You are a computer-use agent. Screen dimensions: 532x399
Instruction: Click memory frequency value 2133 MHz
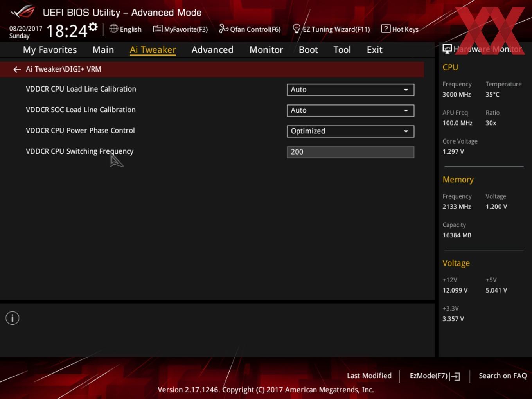457,207
